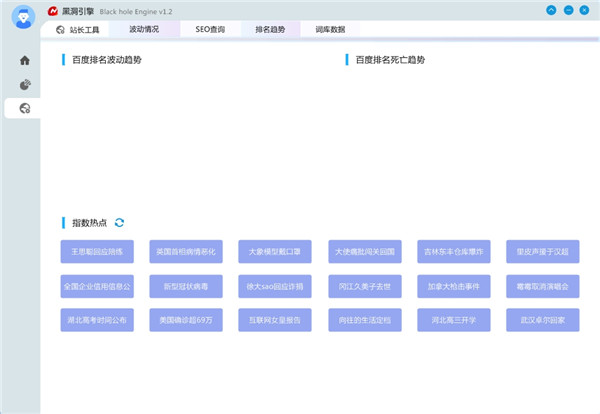Click the 吉林东丰仓库爆炸 button
600x414 pixels.
(x=454, y=252)
